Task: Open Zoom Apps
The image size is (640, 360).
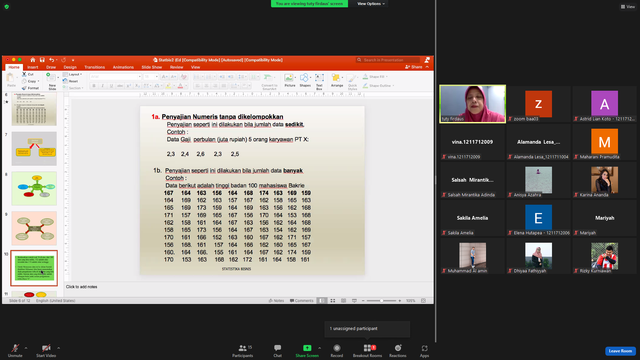Action: coord(424,351)
